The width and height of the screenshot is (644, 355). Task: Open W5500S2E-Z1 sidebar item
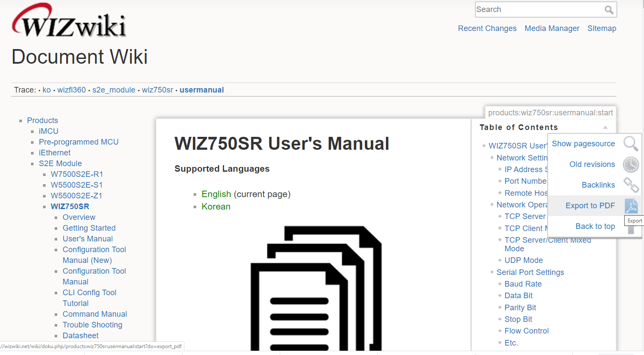(76, 196)
